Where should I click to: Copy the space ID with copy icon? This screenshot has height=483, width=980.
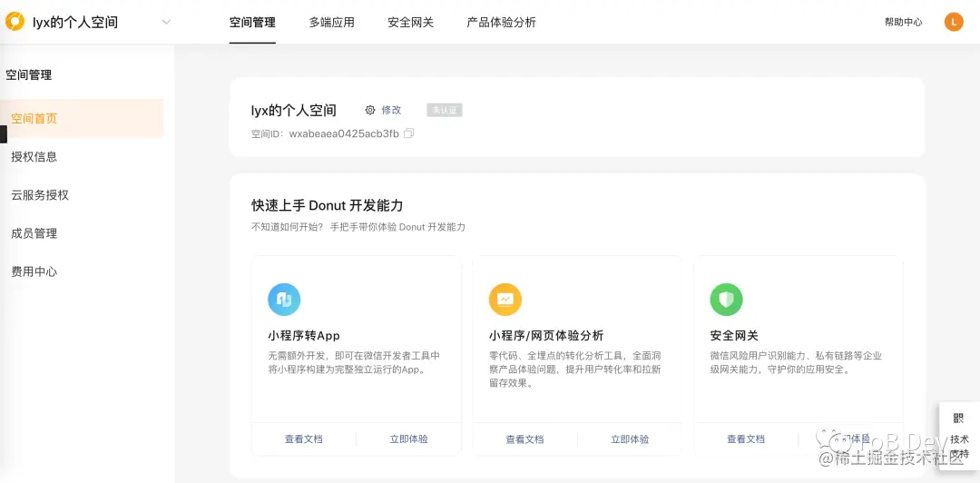408,133
